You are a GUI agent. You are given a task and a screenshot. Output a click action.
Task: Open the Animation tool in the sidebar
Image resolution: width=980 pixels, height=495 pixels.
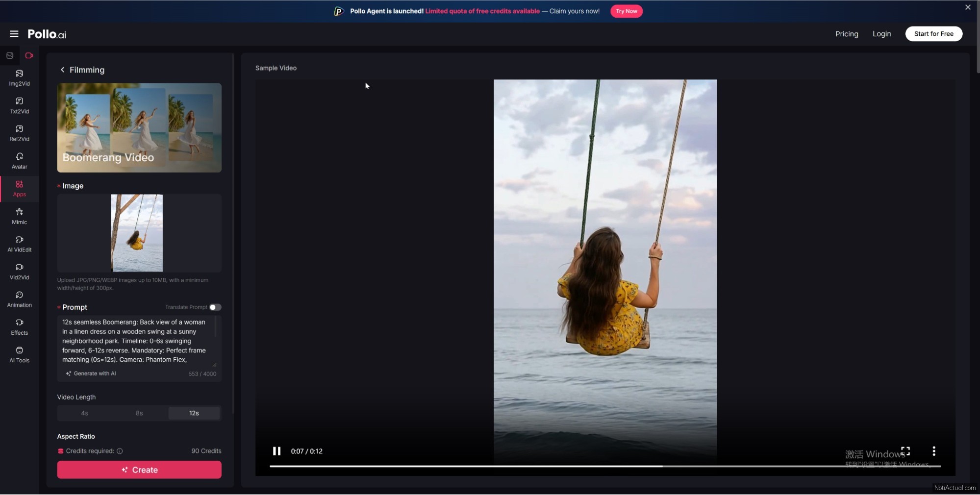[x=19, y=299]
